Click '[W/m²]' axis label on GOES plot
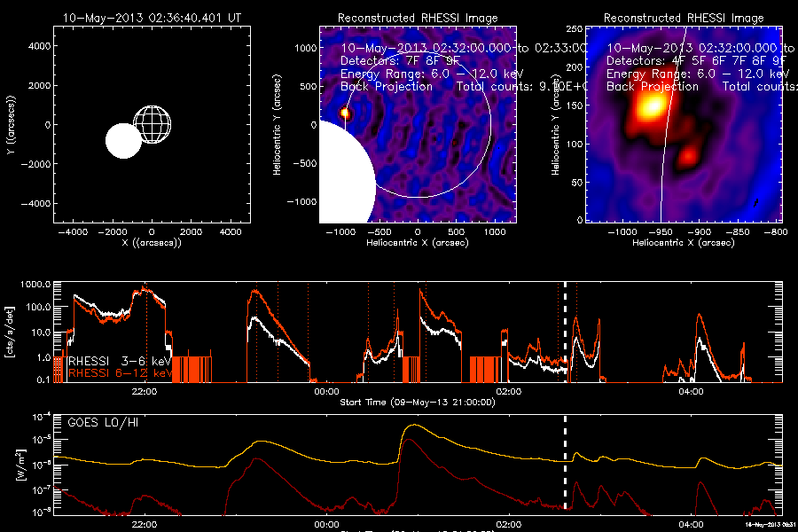Screen dimensions: 798x532 (x=21, y=465)
